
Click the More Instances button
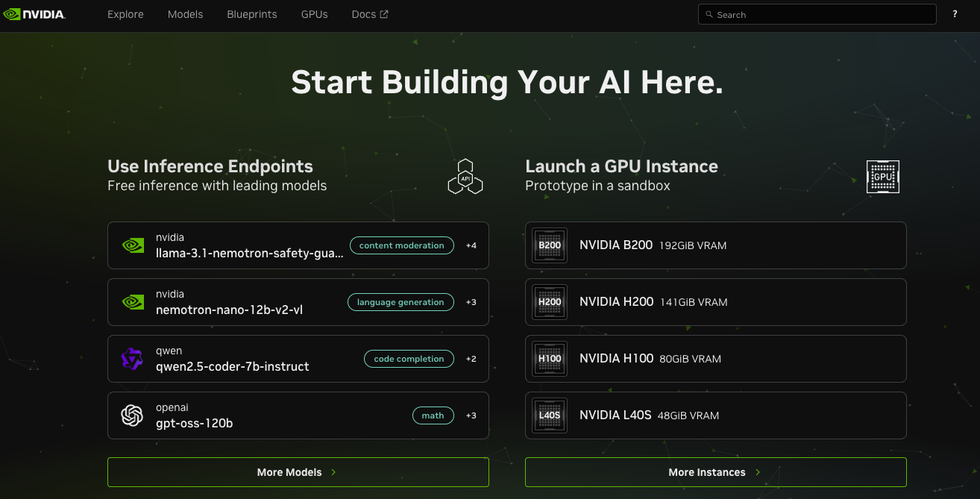(715, 471)
